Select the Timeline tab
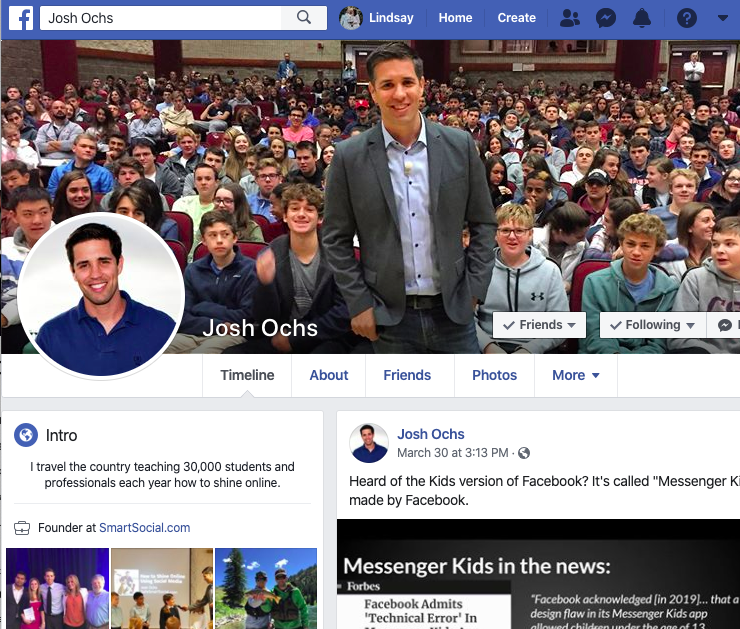This screenshot has height=629, width=740. point(247,375)
